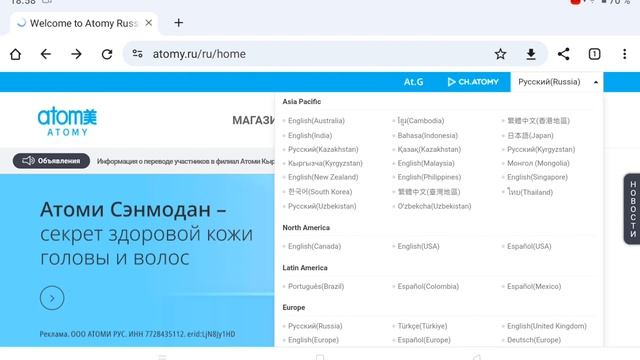The image size is (640, 360).
Task: Choose English(Europe) option
Action: (313, 340)
